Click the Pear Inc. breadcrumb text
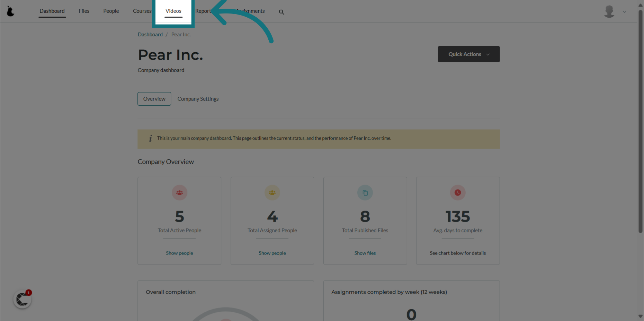 coord(181,35)
